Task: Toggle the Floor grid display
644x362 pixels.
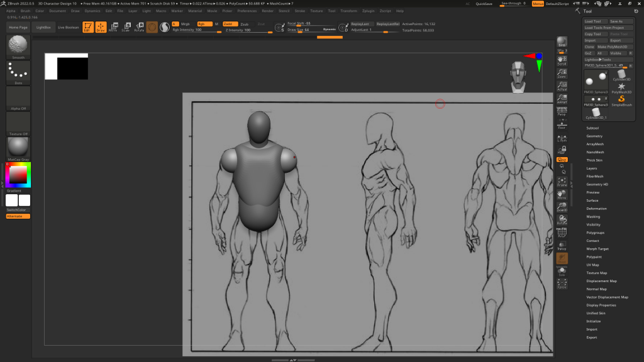Action: click(562, 125)
